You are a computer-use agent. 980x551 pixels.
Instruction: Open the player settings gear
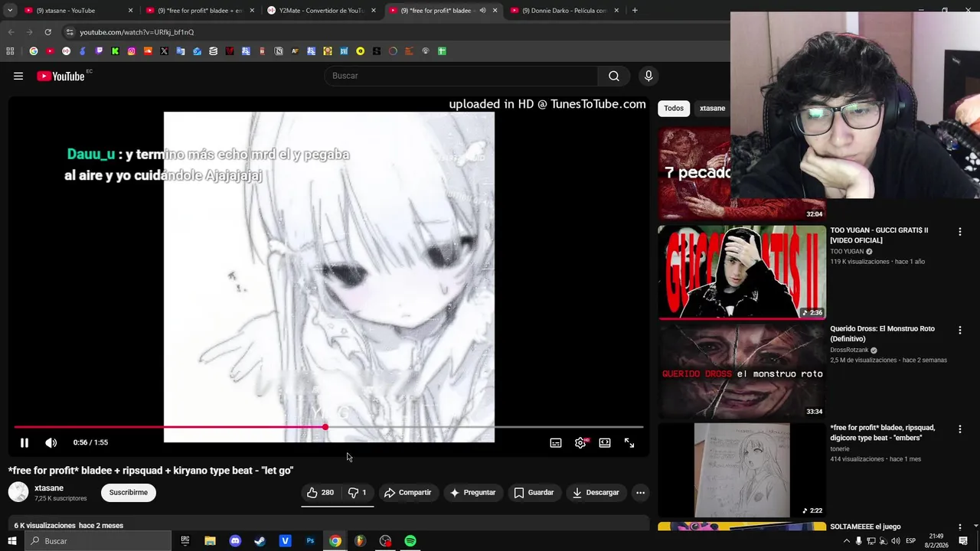coord(580,442)
